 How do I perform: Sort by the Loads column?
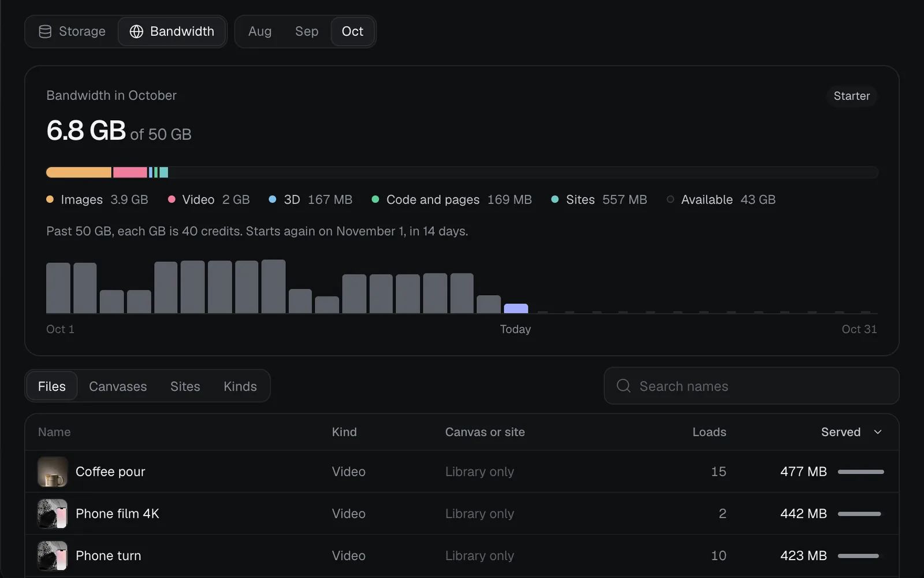point(709,432)
